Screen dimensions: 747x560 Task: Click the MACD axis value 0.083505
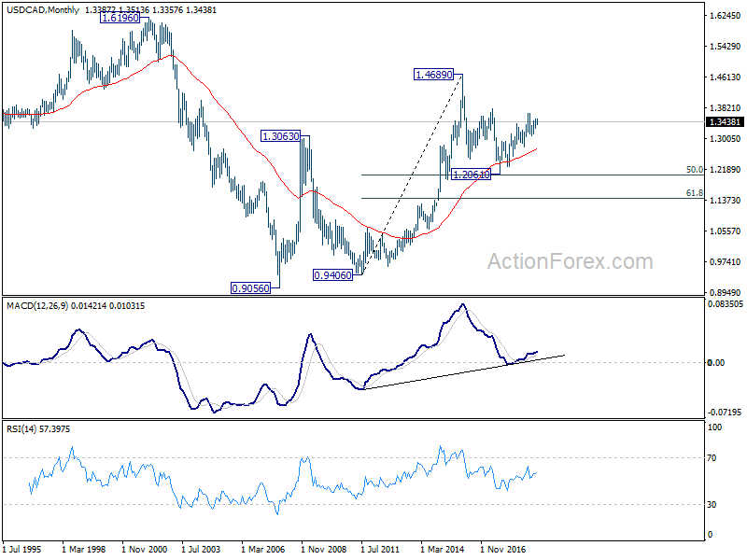(726, 304)
